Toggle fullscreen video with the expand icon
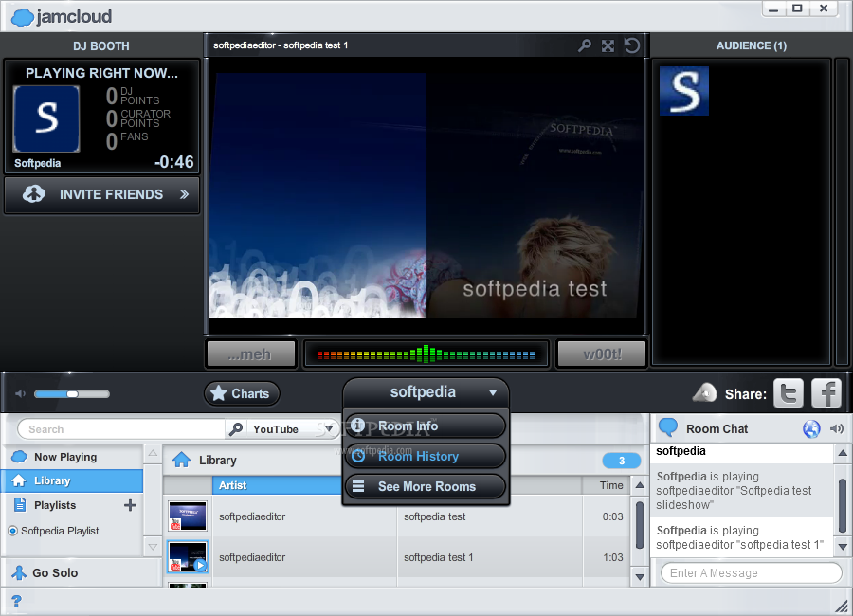Viewport: 853px width, 616px height. [608, 45]
